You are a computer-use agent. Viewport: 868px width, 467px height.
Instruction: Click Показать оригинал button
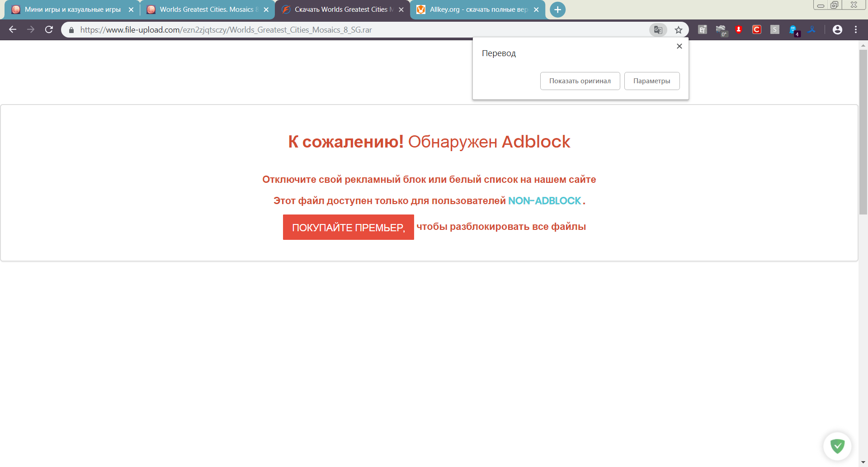[580, 81]
